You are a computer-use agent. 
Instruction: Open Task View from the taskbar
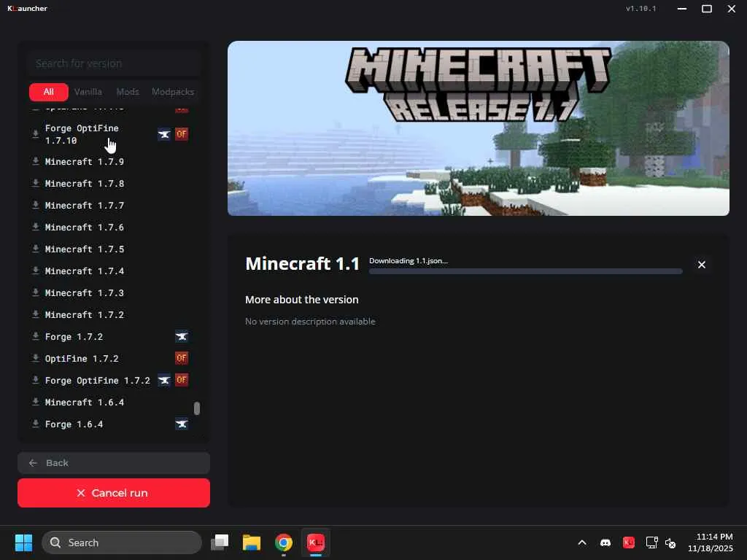click(220, 542)
